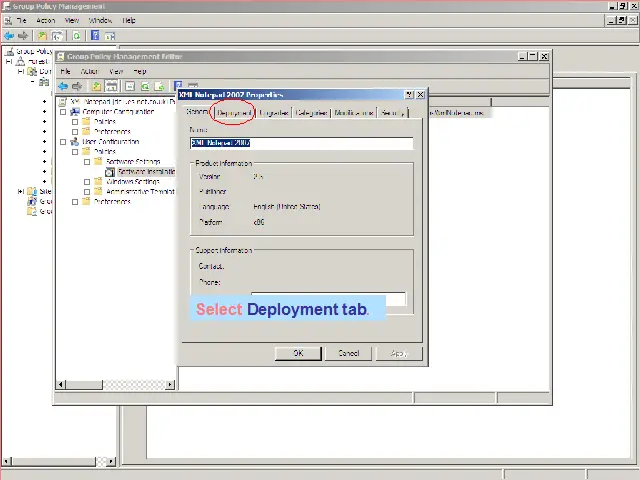Click Up one level icon in Management Editor toolbar
Viewport: 640px width, 480px height.
tap(96, 86)
